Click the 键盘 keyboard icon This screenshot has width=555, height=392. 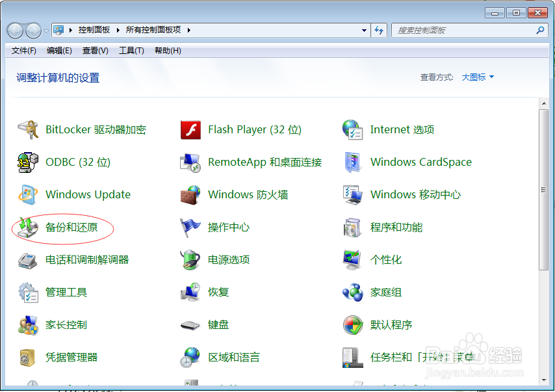190,325
